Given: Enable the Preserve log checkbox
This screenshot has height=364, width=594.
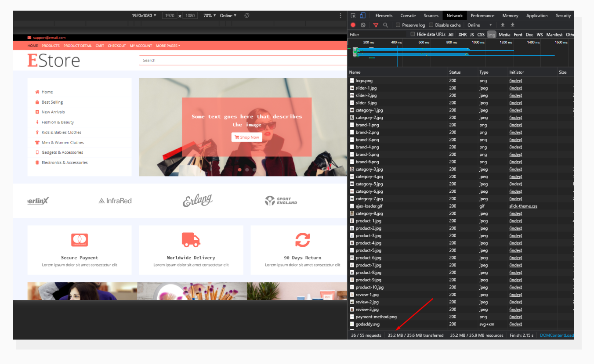Looking at the screenshot, I should point(398,25).
